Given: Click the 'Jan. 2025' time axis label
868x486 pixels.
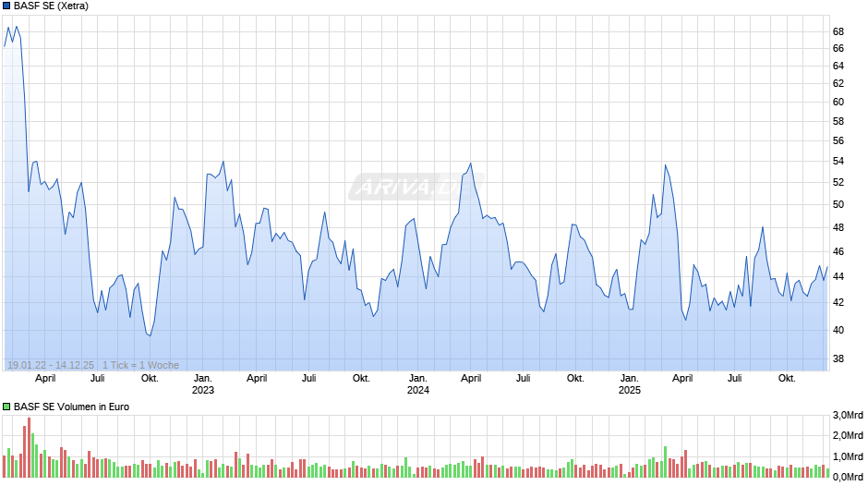Looking at the screenshot, I should pos(630,384).
